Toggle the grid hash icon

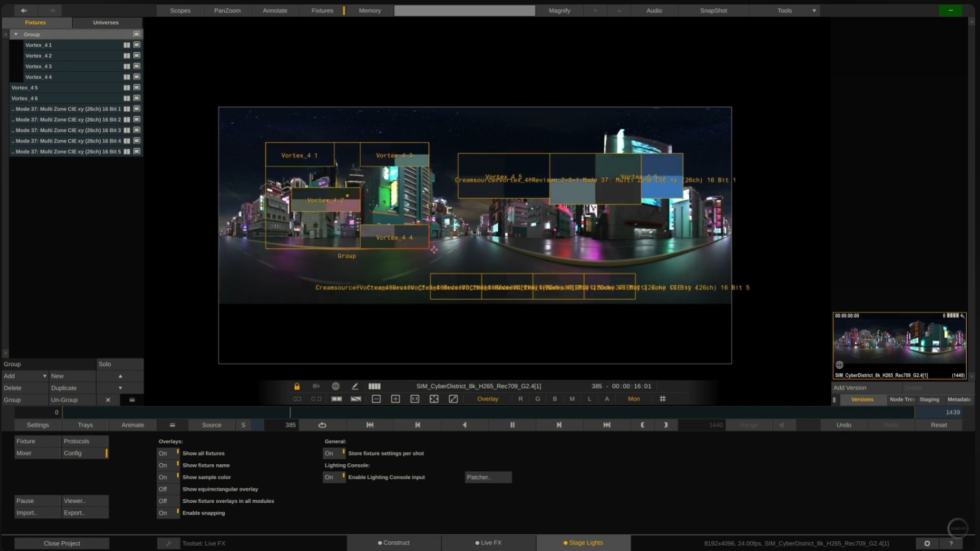point(663,399)
